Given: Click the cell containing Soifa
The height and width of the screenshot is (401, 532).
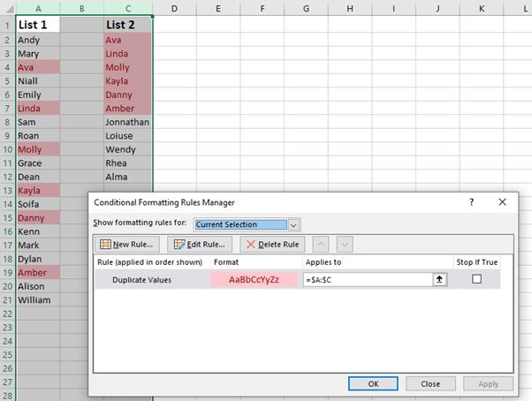Looking at the screenshot, I should pos(38,204).
